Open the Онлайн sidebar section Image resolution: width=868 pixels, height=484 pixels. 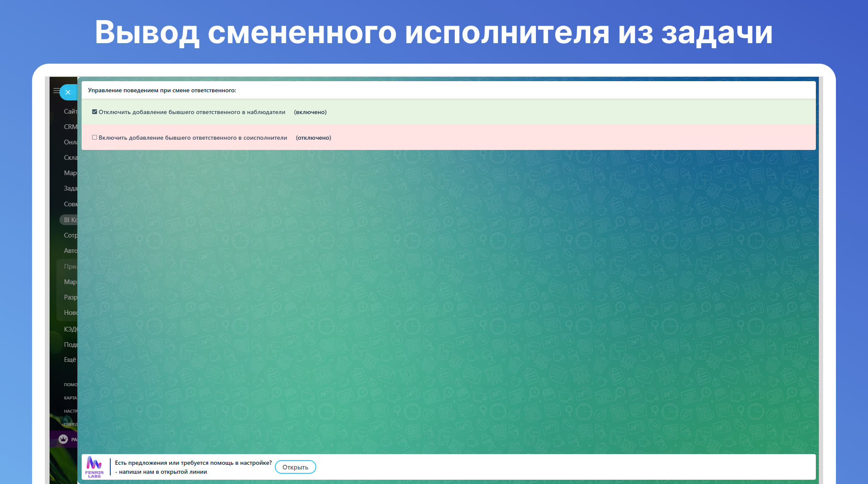(70, 142)
